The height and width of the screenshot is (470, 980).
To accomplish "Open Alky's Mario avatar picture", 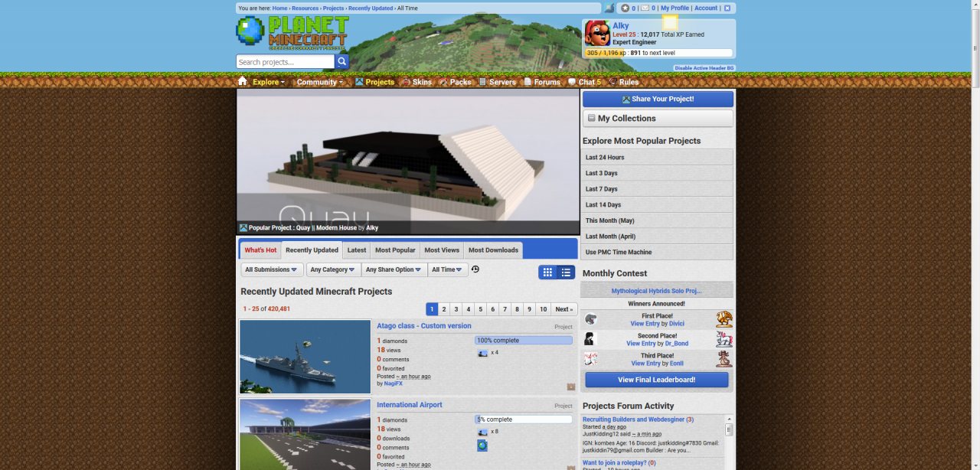I will click(597, 34).
